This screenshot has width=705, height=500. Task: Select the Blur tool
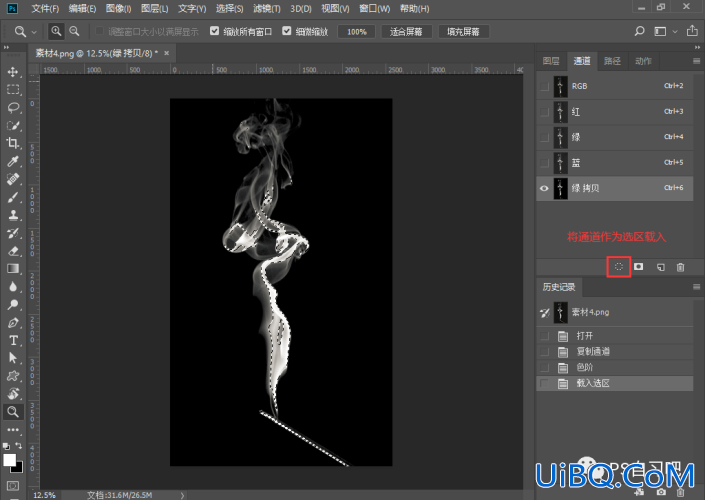click(x=13, y=286)
